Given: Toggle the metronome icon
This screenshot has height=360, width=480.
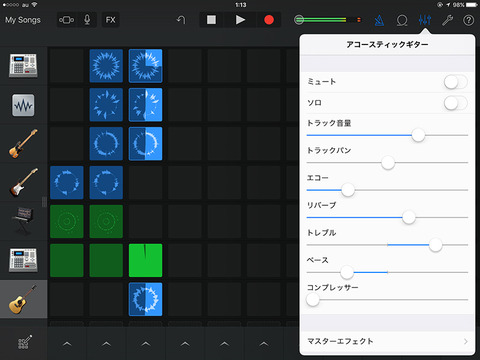Looking at the screenshot, I should click(x=379, y=20).
